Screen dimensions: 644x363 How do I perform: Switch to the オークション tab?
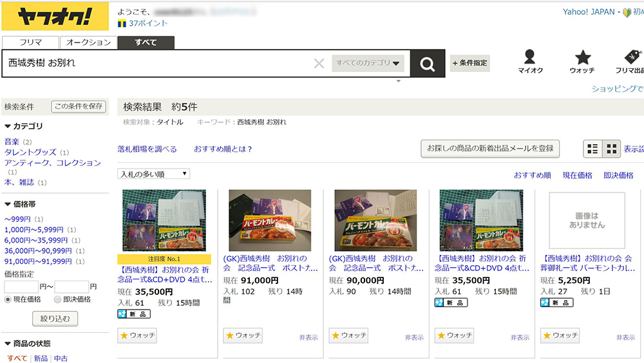point(89,42)
